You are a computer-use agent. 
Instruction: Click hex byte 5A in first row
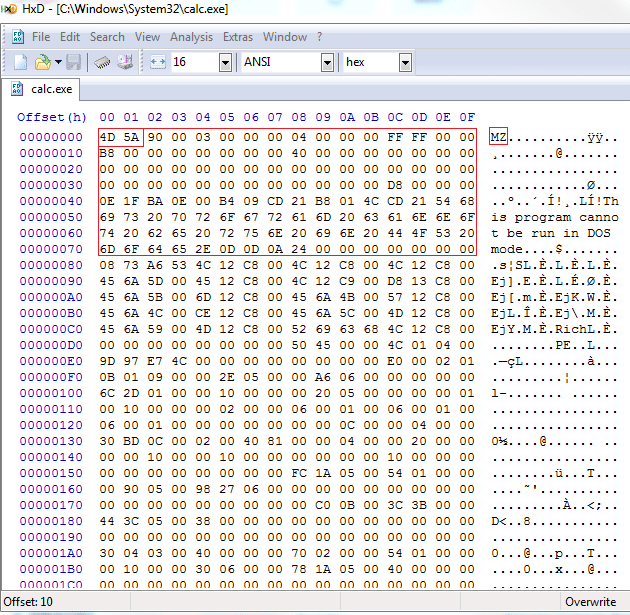click(x=131, y=137)
